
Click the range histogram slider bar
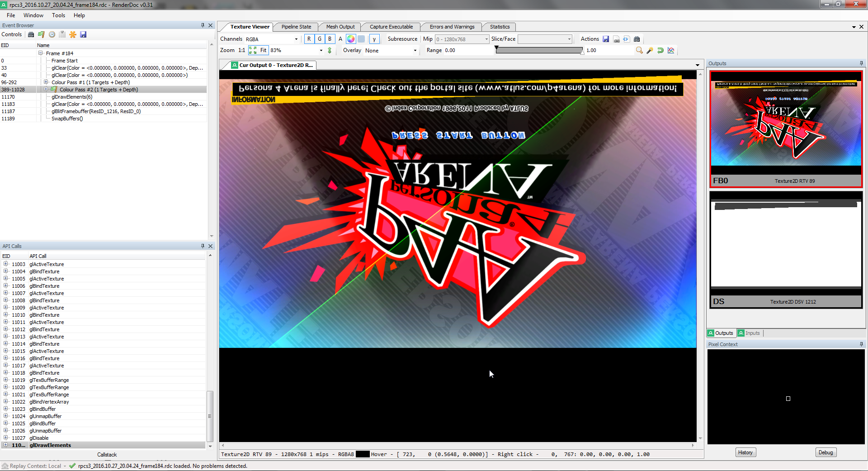tap(539, 50)
